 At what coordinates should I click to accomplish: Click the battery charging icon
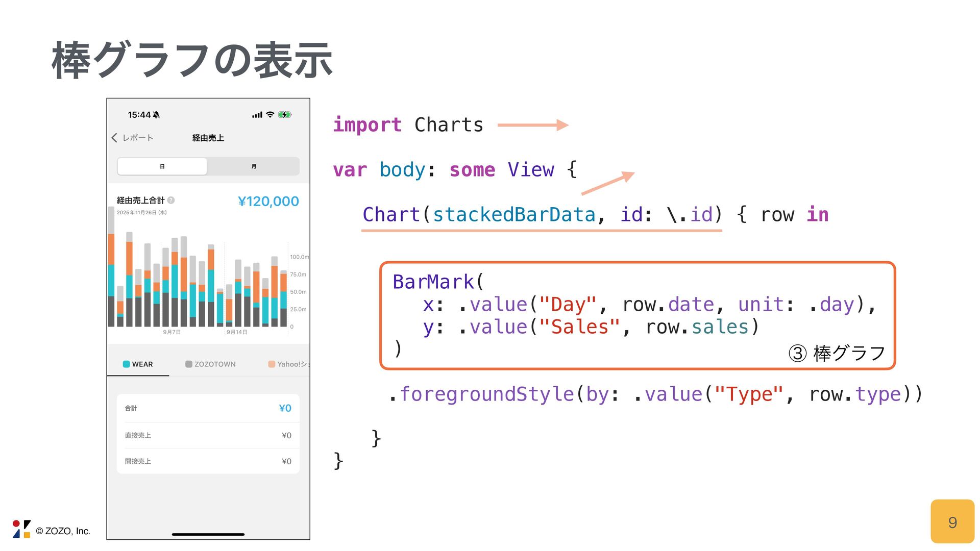[284, 115]
